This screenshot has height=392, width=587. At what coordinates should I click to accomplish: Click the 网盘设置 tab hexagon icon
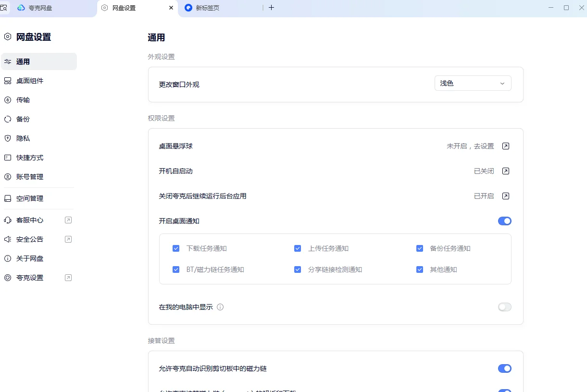pos(104,8)
